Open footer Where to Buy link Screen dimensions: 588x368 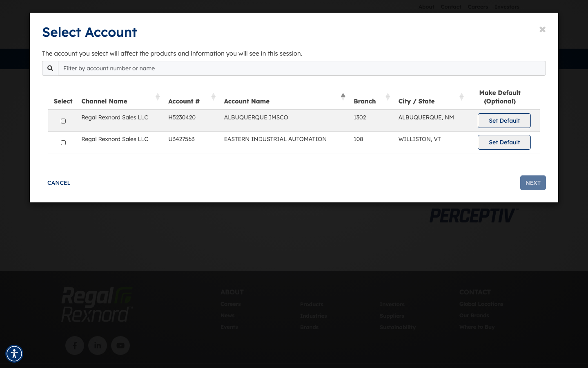[x=477, y=327]
